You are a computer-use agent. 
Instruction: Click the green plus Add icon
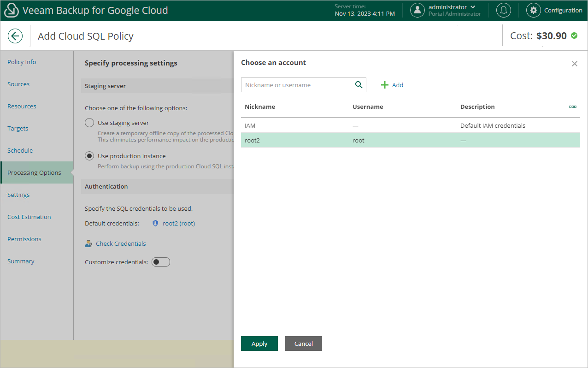pos(385,85)
